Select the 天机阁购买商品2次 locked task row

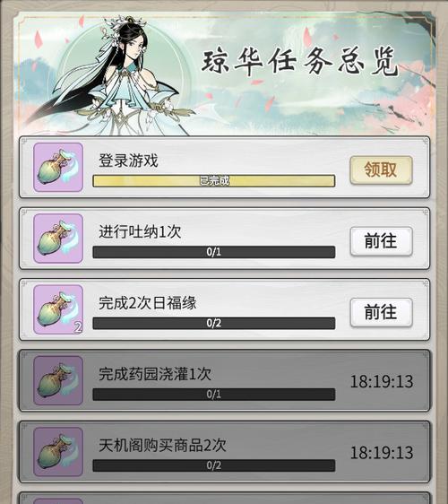[225, 452]
